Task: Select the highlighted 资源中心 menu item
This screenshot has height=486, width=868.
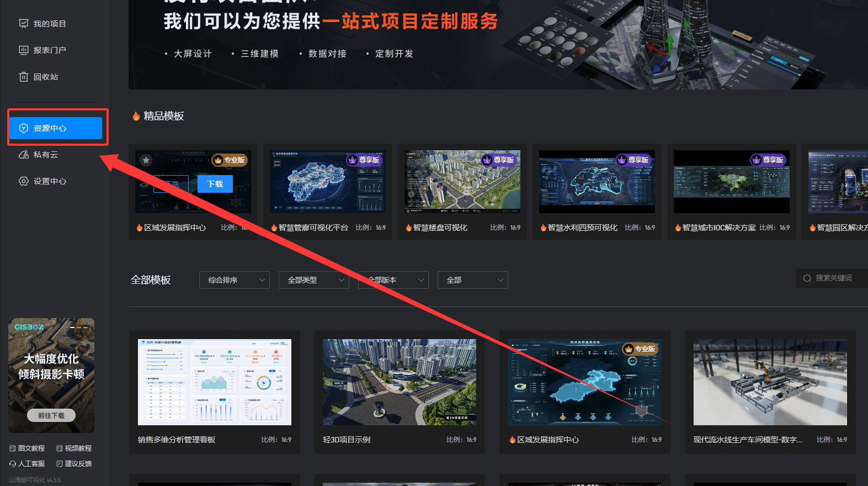Action: point(56,128)
